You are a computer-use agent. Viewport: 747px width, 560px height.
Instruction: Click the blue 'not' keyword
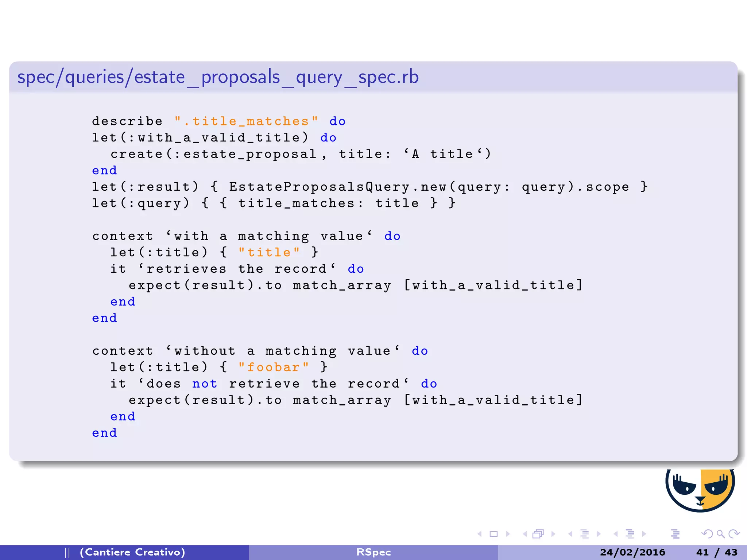(x=205, y=384)
